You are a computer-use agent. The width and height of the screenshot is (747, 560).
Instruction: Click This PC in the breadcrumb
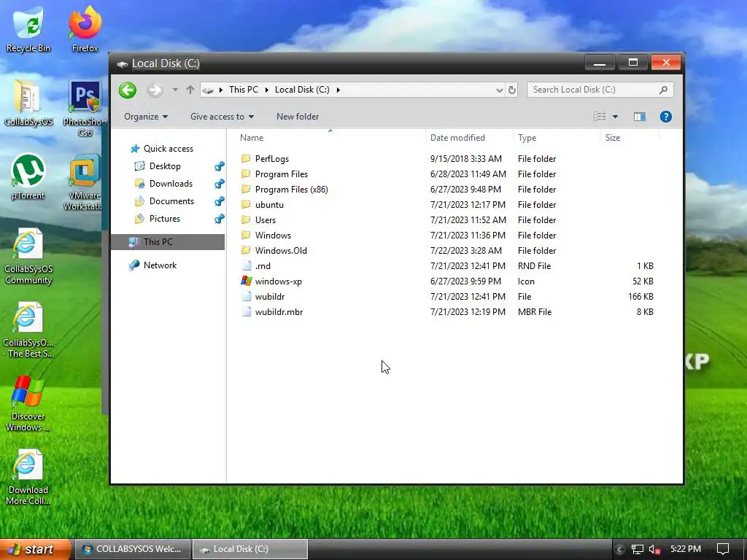click(x=244, y=90)
